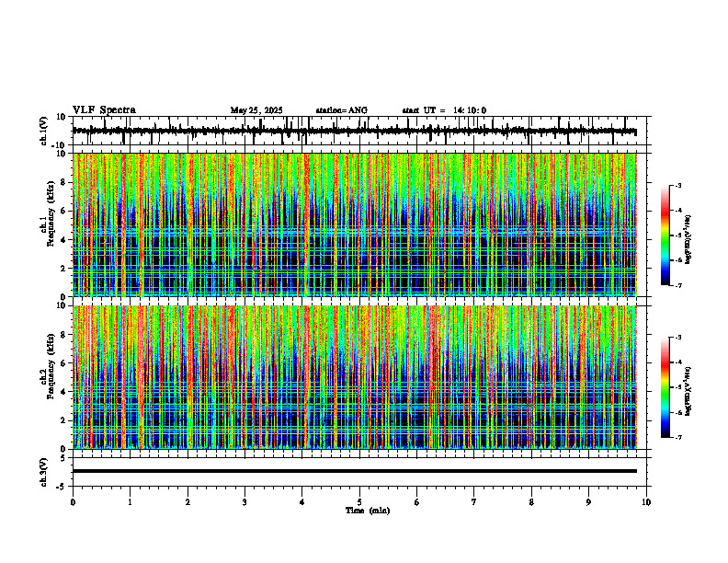
Task: Click the "station= ANG" header label
Action: point(341,110)
